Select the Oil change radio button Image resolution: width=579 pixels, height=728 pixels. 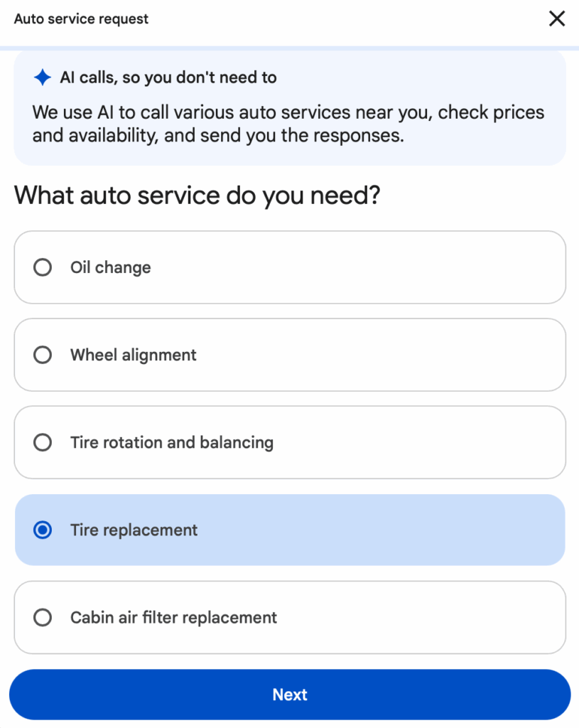43,267
